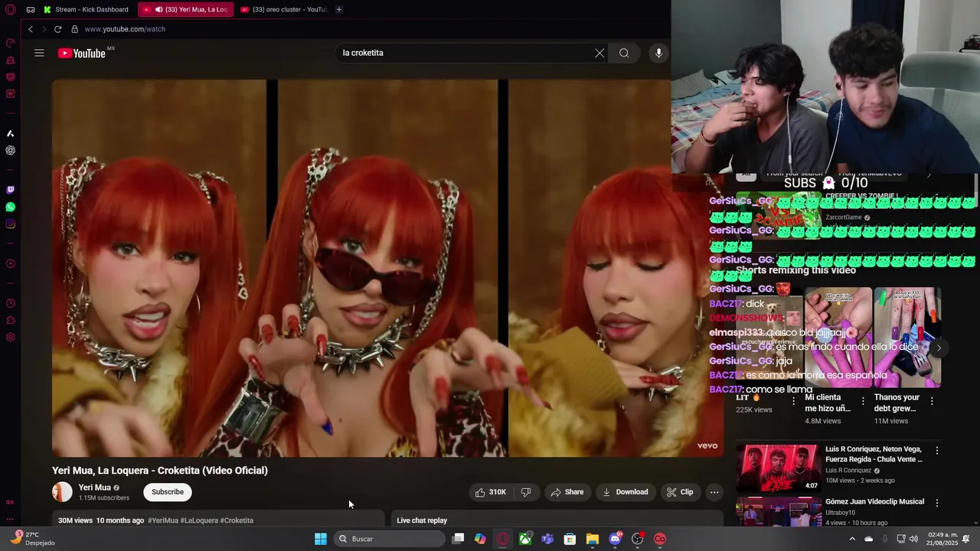Screen dimensions: 980x551
Task: Open Instagram in the Opera sidebar
Action: (11, 224)
